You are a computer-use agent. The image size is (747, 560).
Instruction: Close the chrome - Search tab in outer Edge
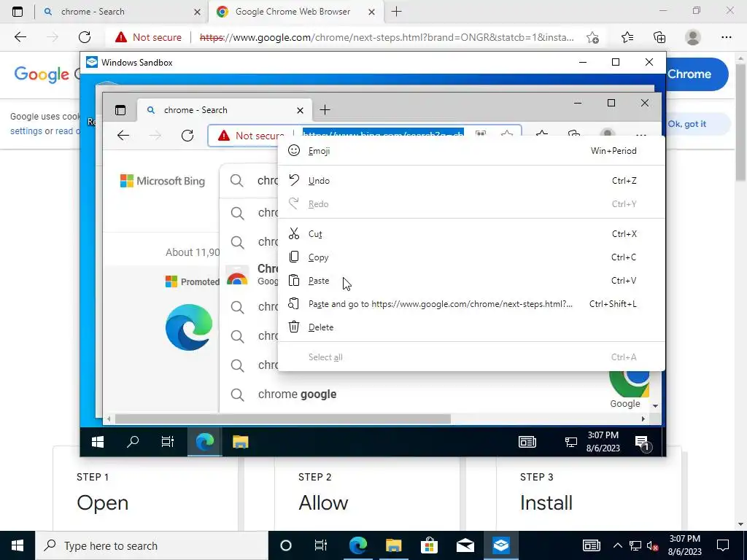pos(197,12)
